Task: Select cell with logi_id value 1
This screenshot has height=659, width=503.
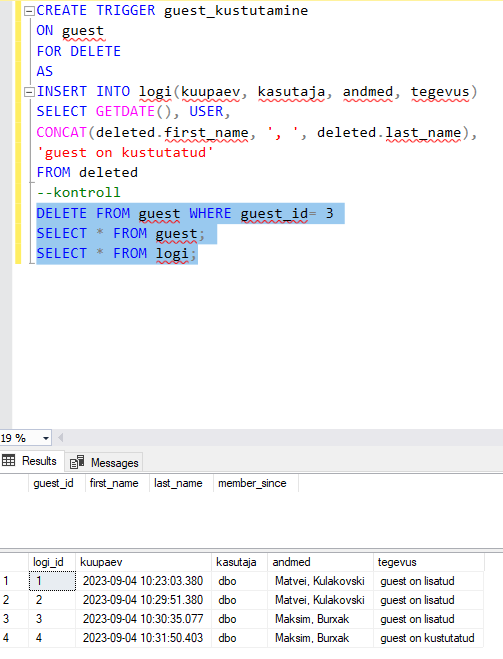Action: tap(52, 581)
